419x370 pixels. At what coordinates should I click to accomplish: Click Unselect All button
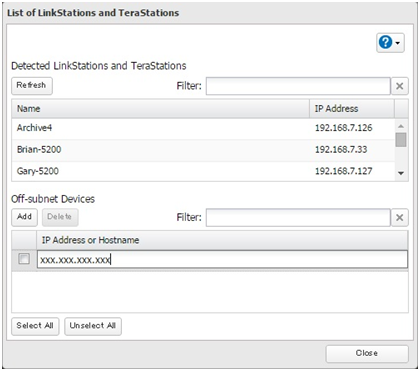(x=93, y=326)
